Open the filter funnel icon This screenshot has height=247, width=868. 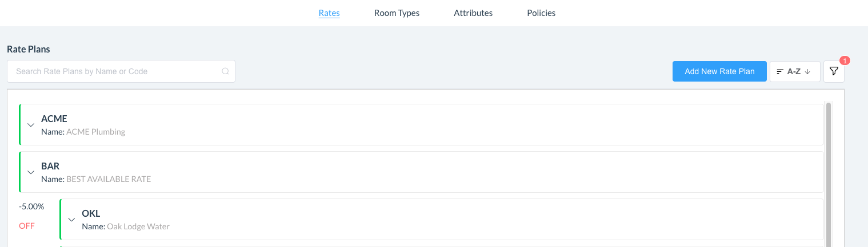pos(834,71)
